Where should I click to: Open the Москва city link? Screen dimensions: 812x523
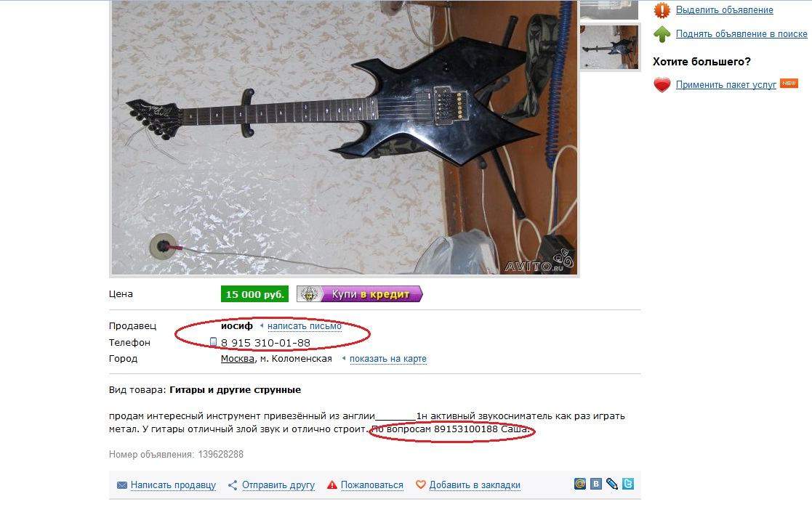[237, 359]
